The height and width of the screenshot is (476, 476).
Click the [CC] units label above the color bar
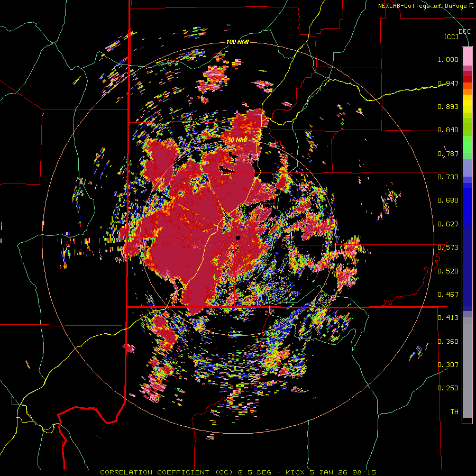[451, 36]
